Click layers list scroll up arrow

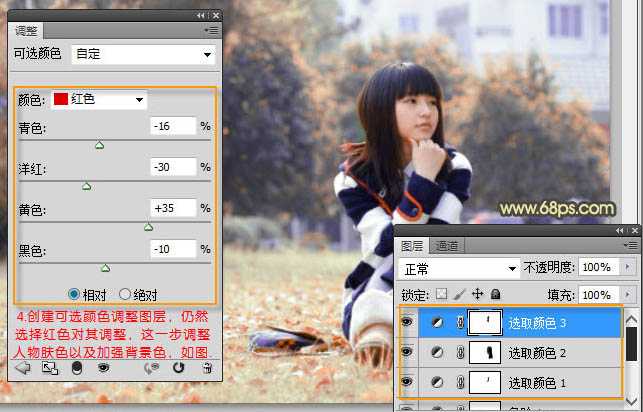coord(632,319)
